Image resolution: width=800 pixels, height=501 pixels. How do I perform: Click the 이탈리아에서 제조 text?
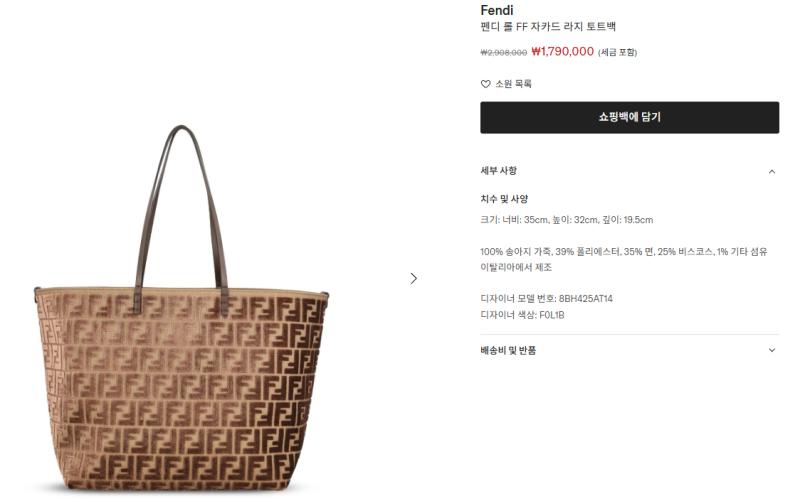(516, 267)
